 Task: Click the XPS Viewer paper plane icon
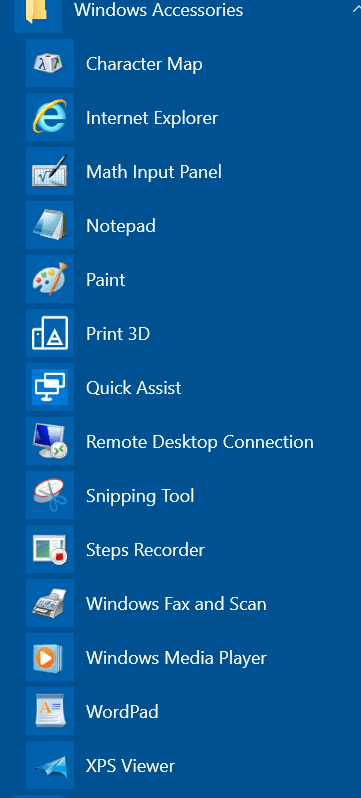50,765
